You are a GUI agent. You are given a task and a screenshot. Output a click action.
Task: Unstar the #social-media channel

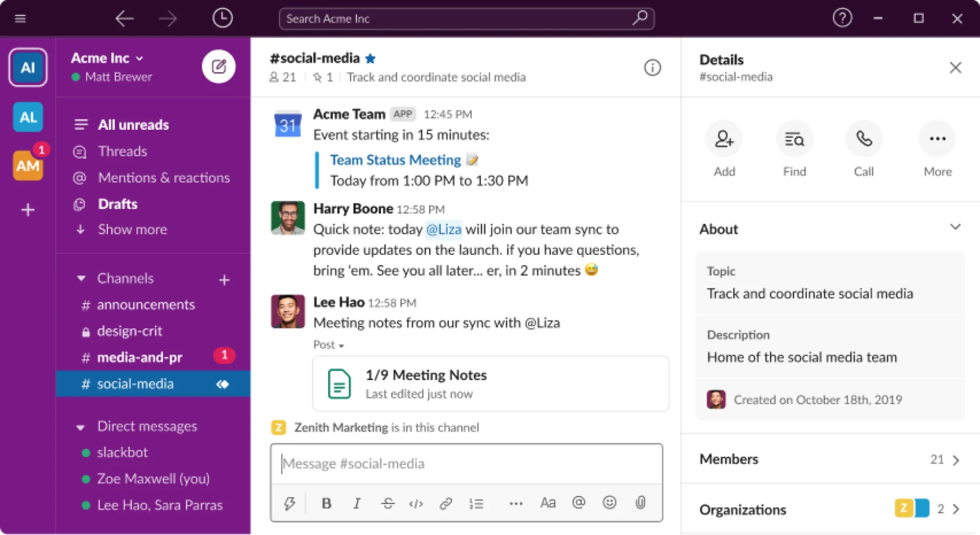click(370, 58)
